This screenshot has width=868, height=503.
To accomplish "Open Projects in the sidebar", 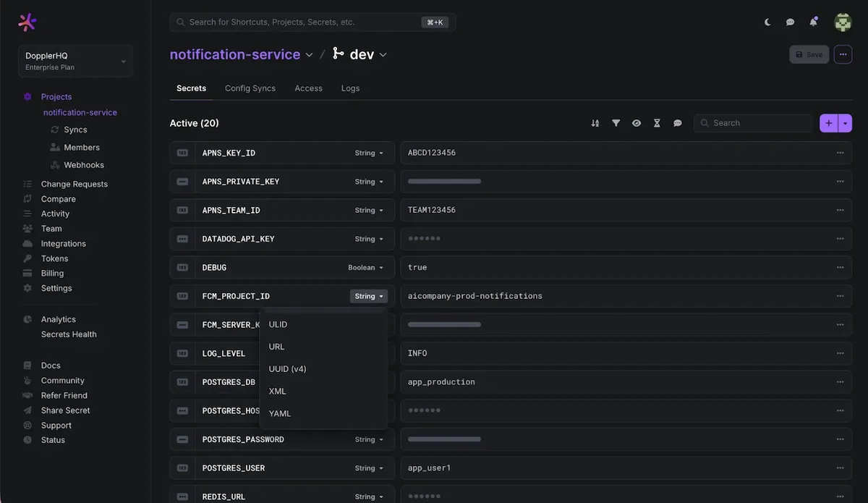I will (x=56, y=97).
